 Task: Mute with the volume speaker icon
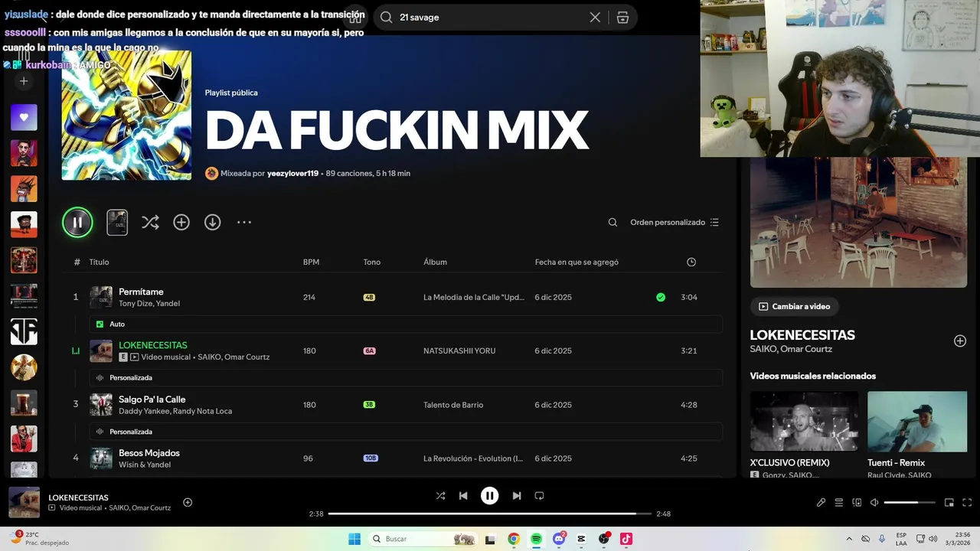[874, 503]
